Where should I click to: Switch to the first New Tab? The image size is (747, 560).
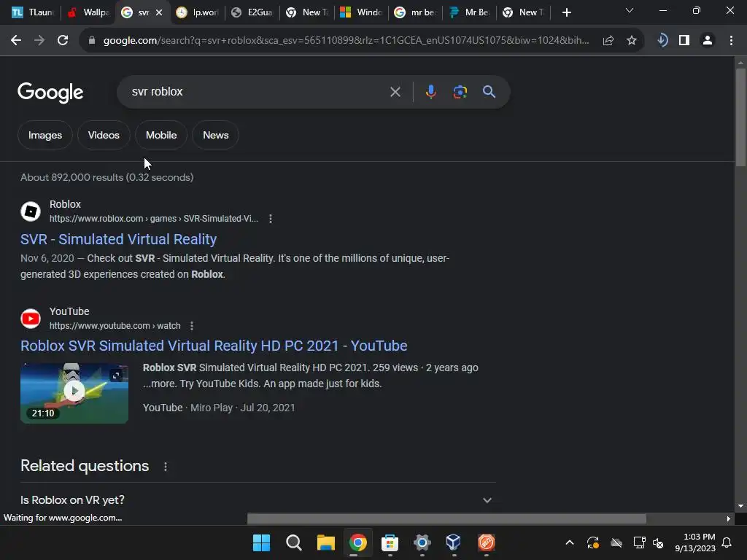coord(306,13)
